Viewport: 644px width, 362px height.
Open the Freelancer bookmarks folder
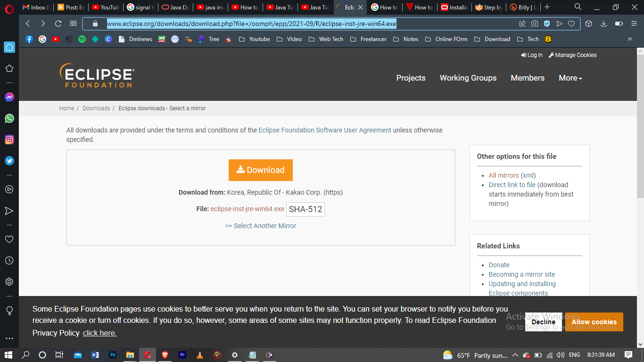point(368,39)
